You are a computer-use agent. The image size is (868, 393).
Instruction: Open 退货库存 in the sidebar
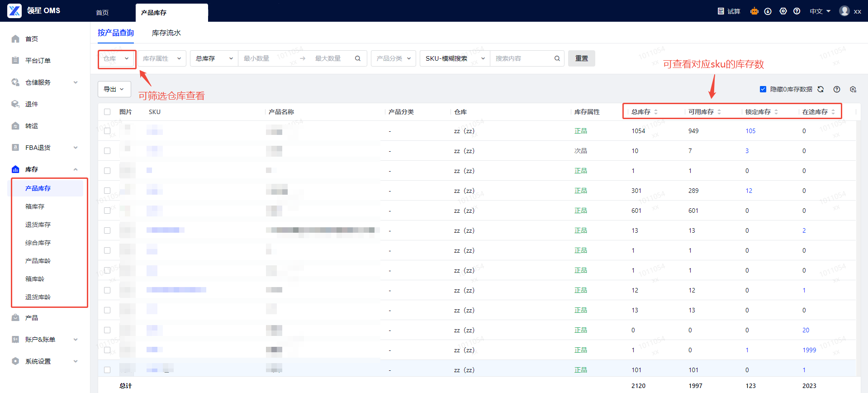38,225
